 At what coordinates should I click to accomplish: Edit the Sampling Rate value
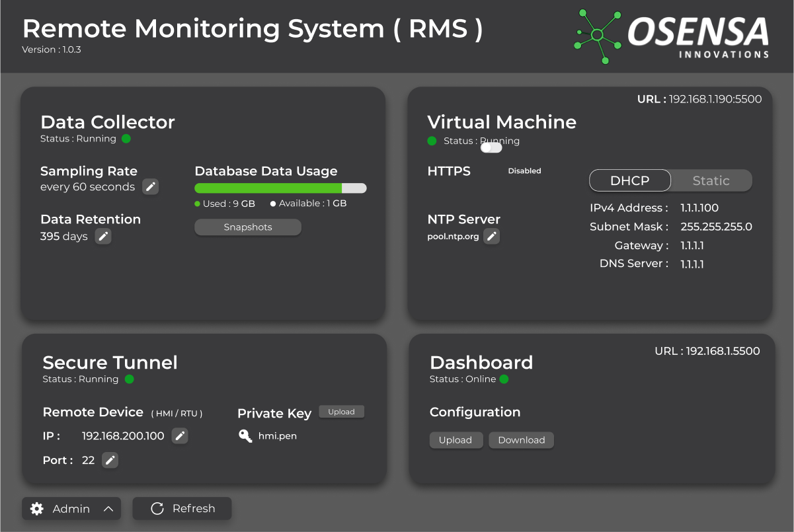[150, 186]
